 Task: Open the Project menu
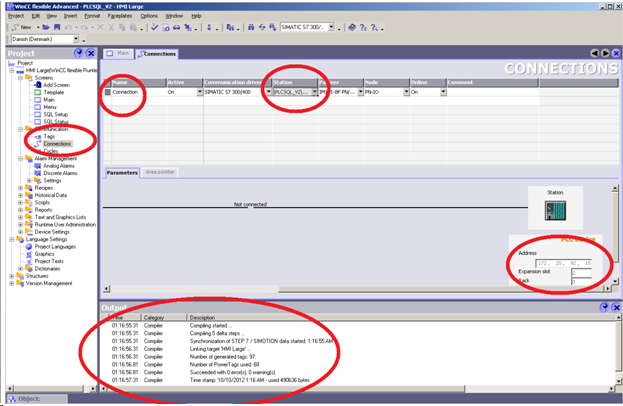16,16
